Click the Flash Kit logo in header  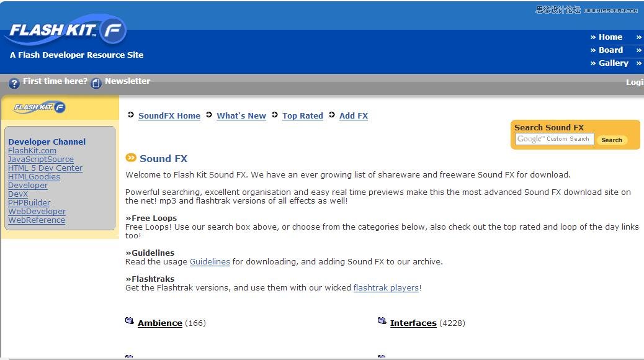pos(66,30)
